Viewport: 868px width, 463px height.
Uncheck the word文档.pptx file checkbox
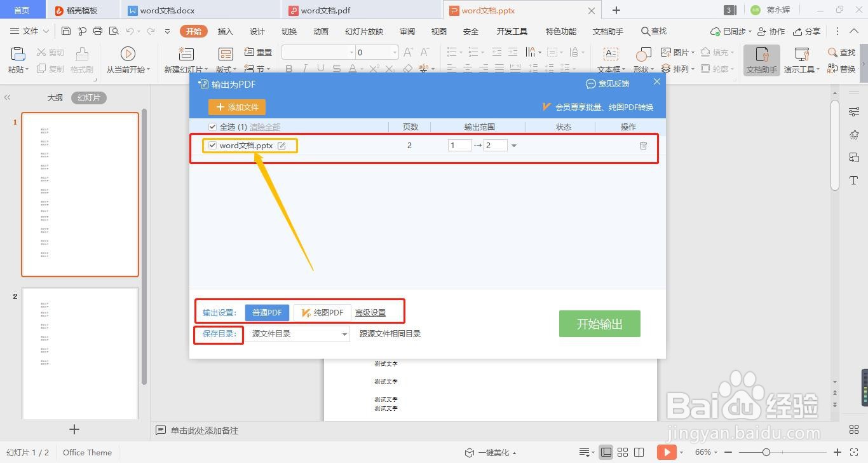[x=212, y=146]
